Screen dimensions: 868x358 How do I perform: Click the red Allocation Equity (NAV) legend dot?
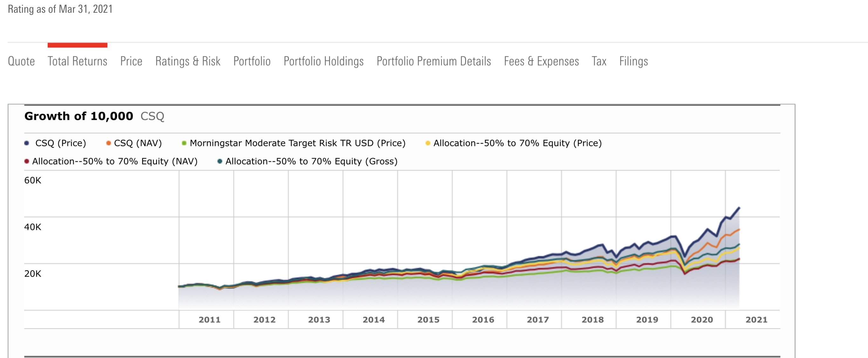(27, 161)
